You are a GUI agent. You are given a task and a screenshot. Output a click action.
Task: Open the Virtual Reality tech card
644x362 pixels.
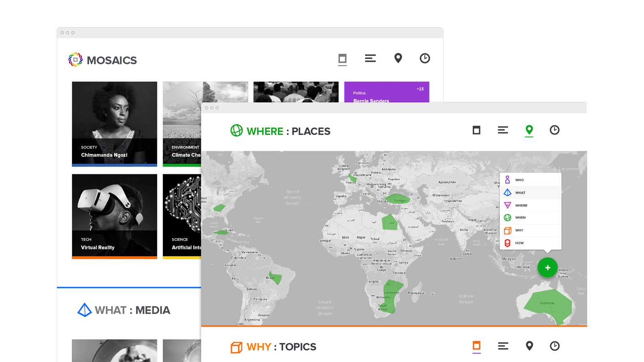(x=114, y=216)
